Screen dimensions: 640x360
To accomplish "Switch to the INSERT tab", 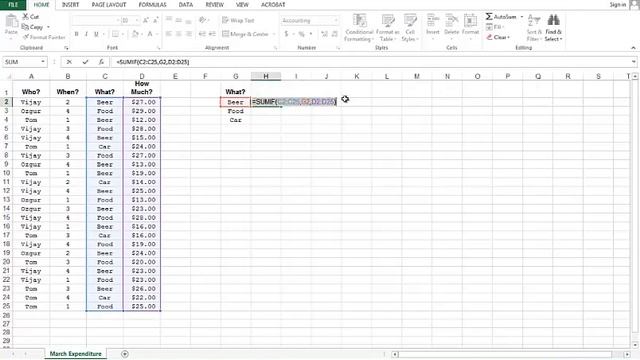I will pyautogui.click(x=70, y=4).
